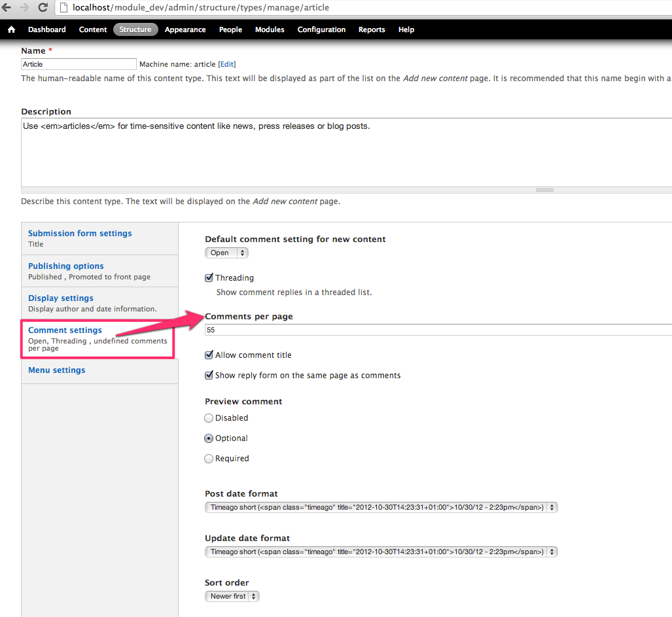Toggle the Threading checkbox
The image size is (672, 617).
209,277
